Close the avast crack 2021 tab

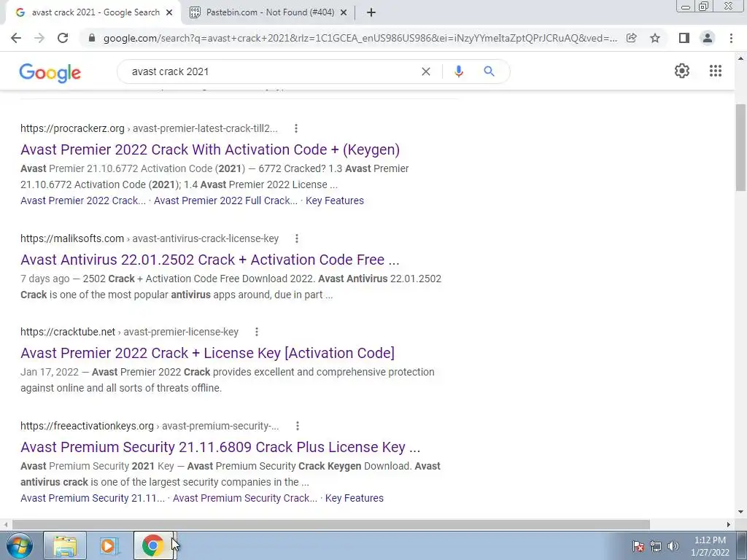[169, 13]
